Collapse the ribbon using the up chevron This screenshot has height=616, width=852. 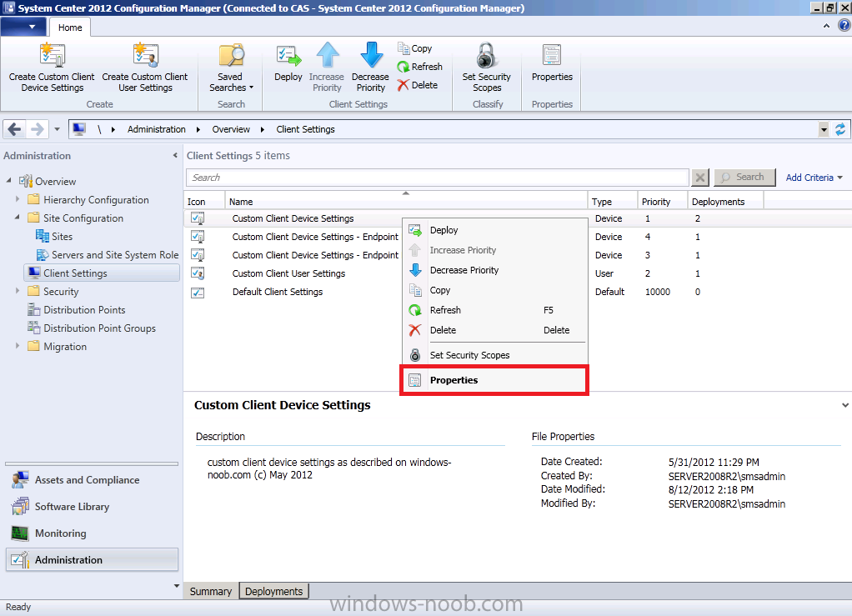[x=826, y=26]
